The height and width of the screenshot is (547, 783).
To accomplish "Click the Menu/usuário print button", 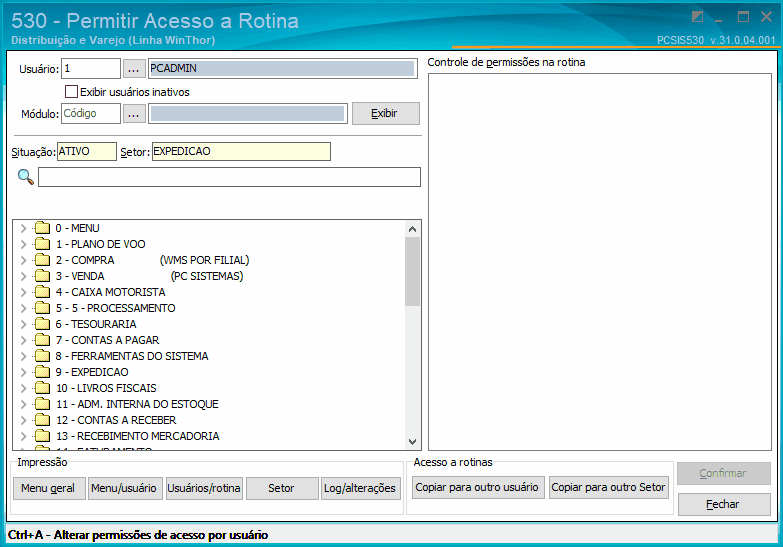I will click(x=125, y=488).
